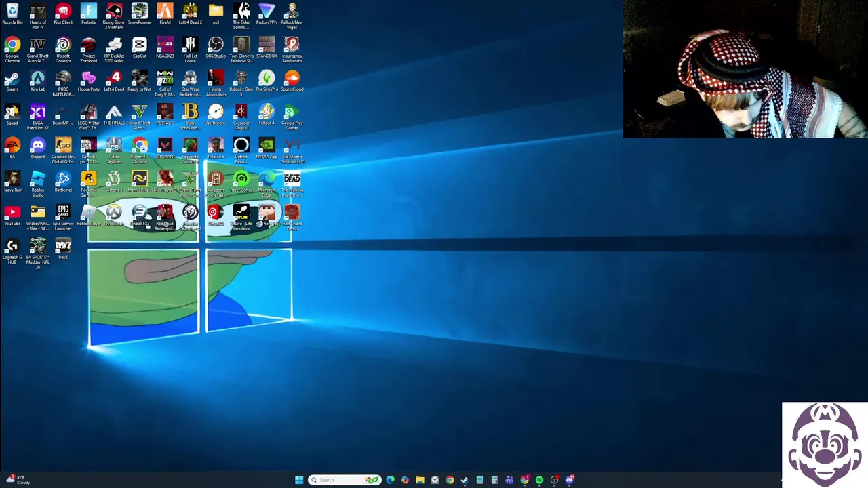868x488 pixels.
Task: Open Rising Storm 2 Vietnam shortcut
Action: [114, 16]
